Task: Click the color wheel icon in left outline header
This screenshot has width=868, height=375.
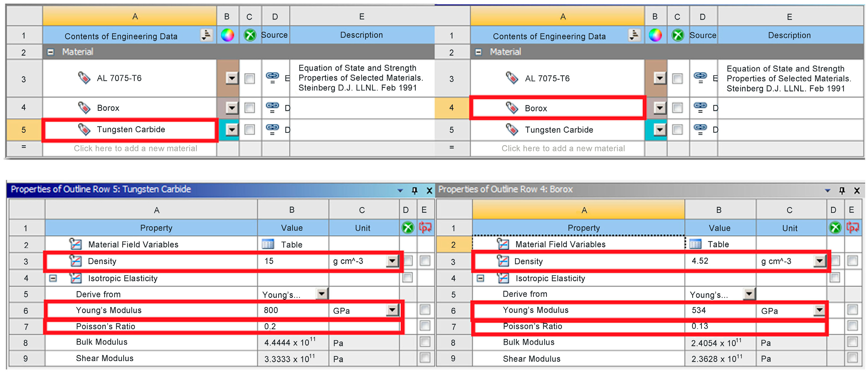Action: [227, 35]
